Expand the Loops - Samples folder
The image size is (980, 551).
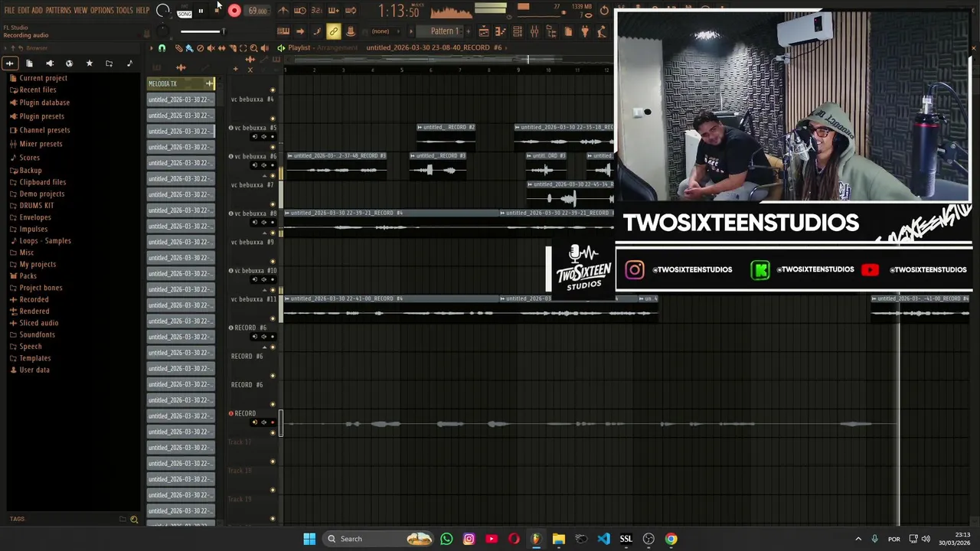(x=45, y=241)
